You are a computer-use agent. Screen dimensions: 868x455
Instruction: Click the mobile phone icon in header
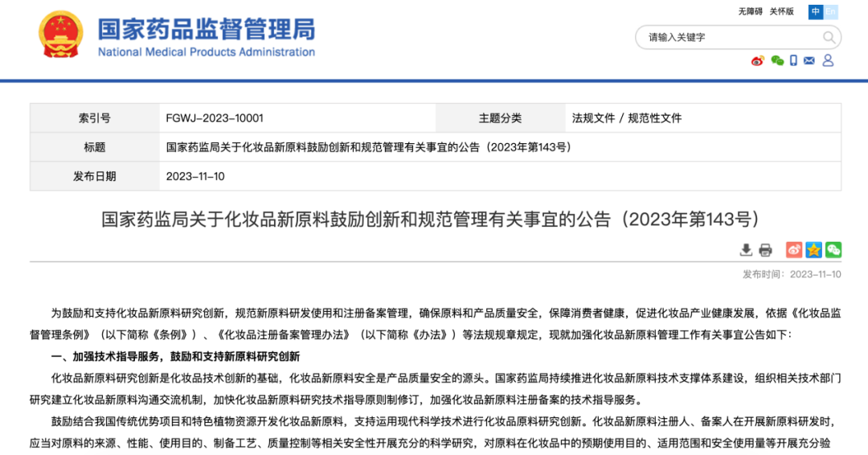[793, 60]
